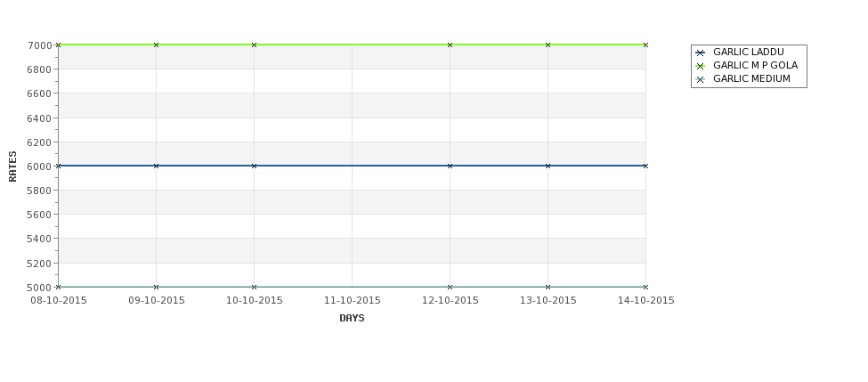This screenshot has width=868, height=382.
Task: Click the GARLIC MEDIUM legend marker icon
Action: 700,79
